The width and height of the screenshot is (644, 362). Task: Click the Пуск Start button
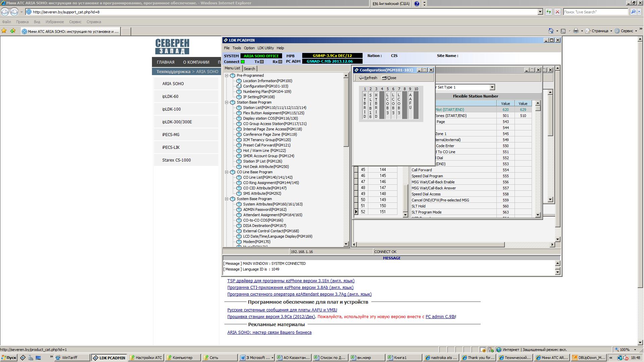coord(9,358)
